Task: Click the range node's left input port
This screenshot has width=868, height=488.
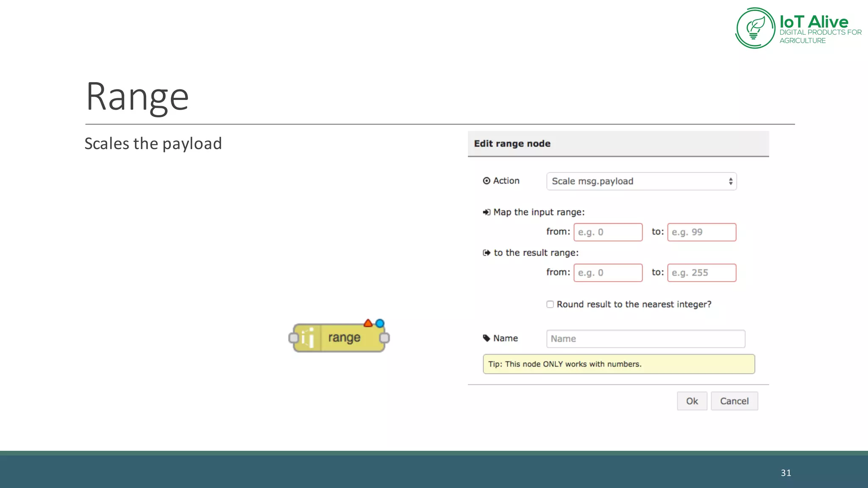Action: pyautogui.click(x=293, y=338)
